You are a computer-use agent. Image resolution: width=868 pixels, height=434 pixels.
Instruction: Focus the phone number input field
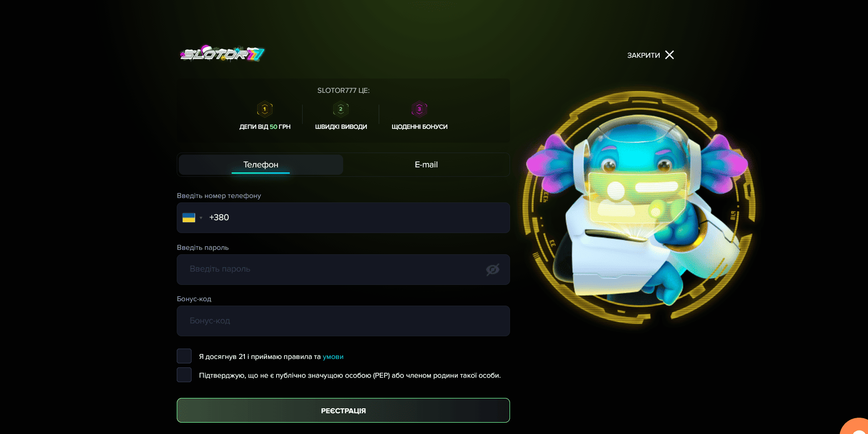click(343, 218)
